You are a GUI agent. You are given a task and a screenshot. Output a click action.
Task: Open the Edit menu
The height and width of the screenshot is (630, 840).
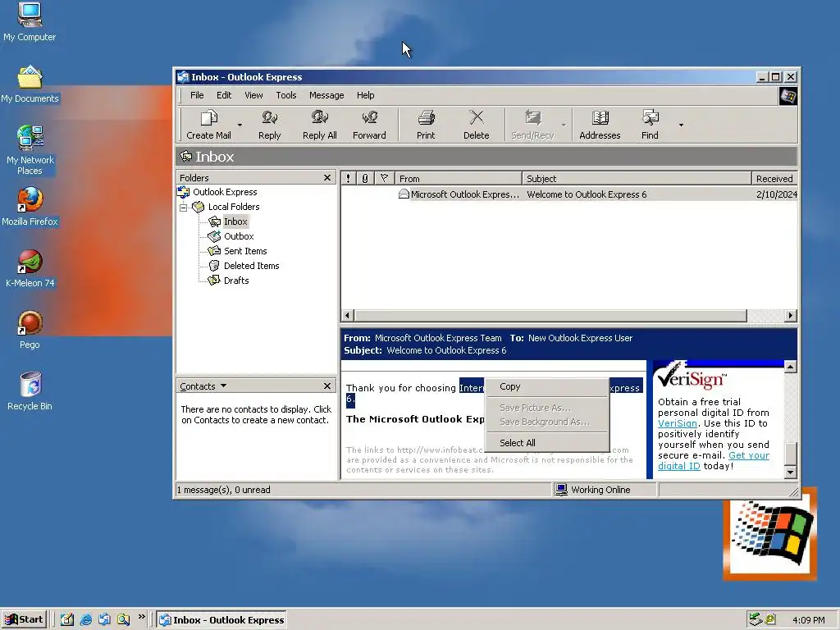coord(224,95)
